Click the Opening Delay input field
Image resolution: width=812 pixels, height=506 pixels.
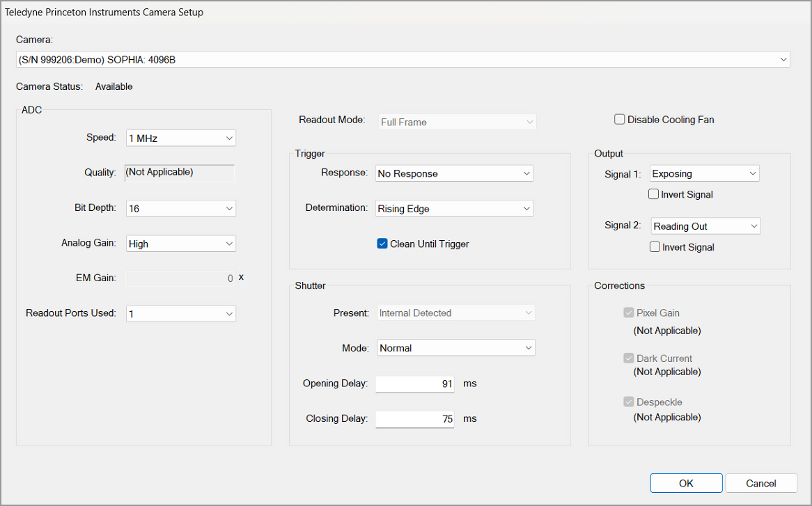tap(415, 384)
